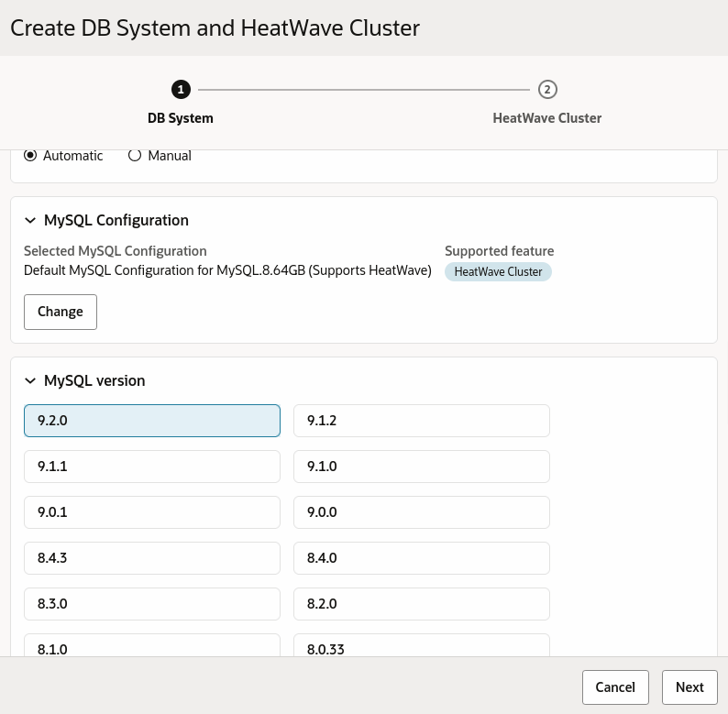
Task: Choose MySQL version 8.4.0
Action: 422,558
